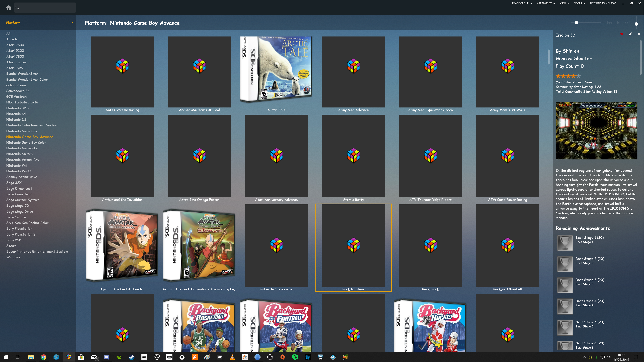This screenshot has width=644, height=362.
Task: Open the Arrange By menu
Action: point(546,3)
